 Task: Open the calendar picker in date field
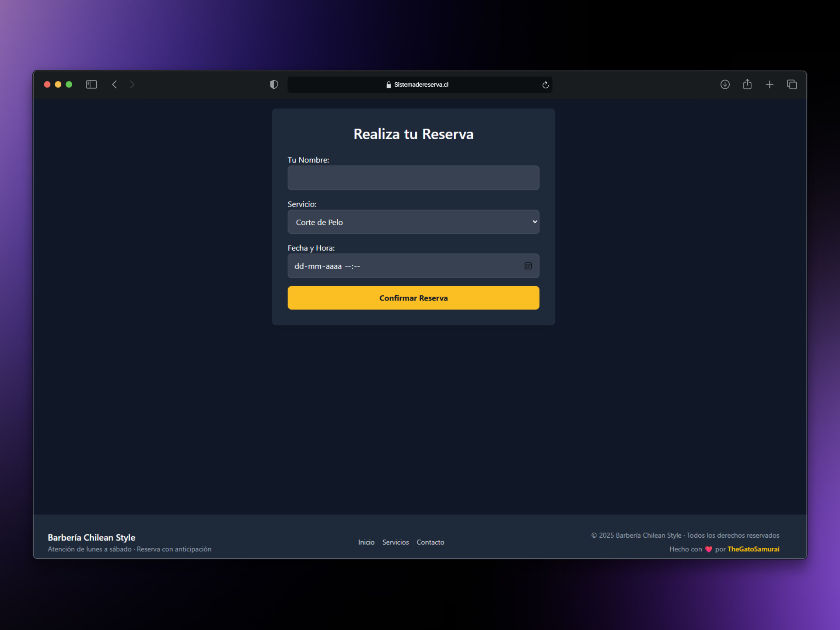click(x=528, y=266)
